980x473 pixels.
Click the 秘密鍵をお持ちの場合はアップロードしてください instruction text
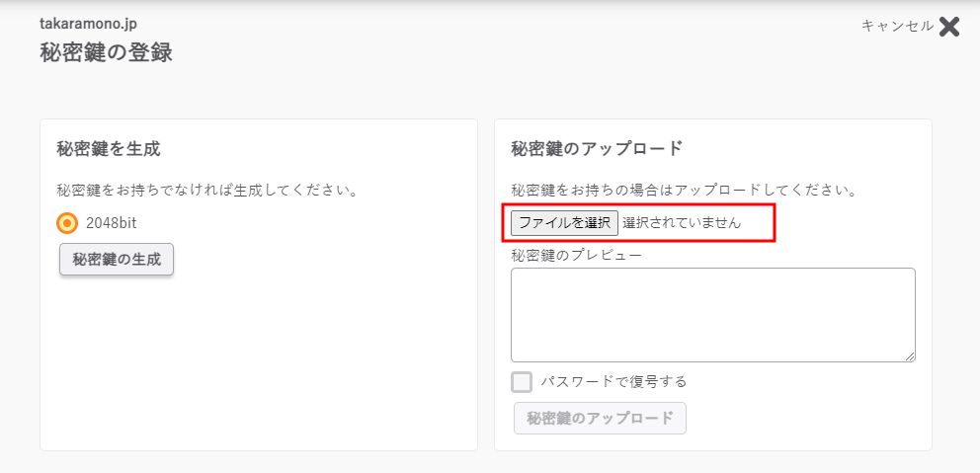pos(684,190)
